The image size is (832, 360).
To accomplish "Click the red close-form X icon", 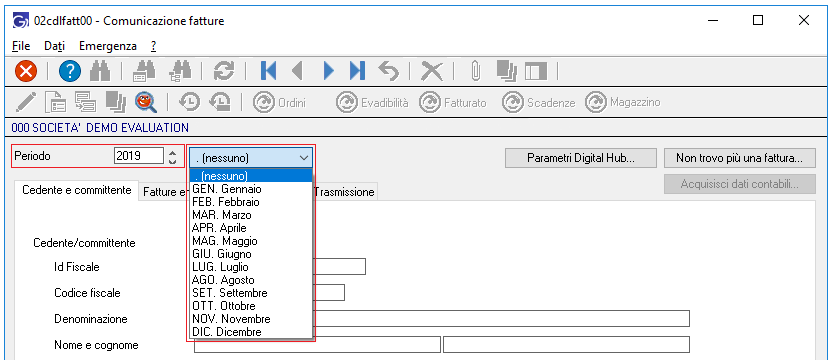I will tap(25, 71).
